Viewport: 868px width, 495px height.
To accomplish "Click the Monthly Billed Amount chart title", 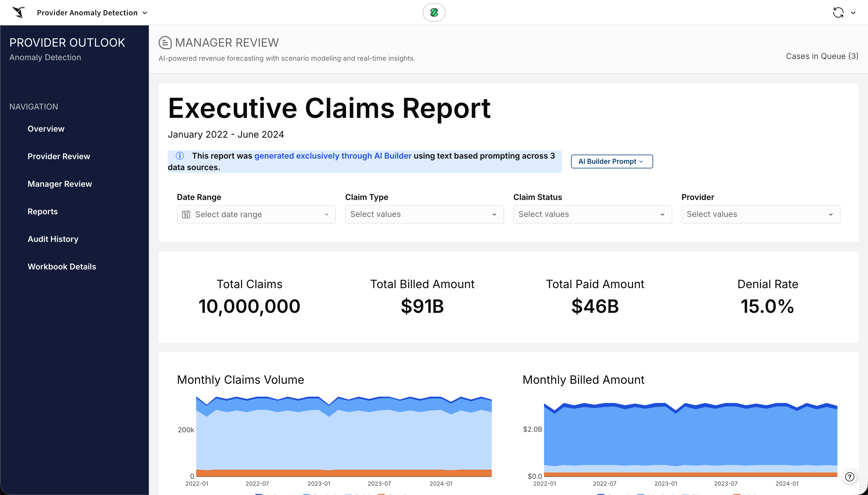I will click(583, 380).
